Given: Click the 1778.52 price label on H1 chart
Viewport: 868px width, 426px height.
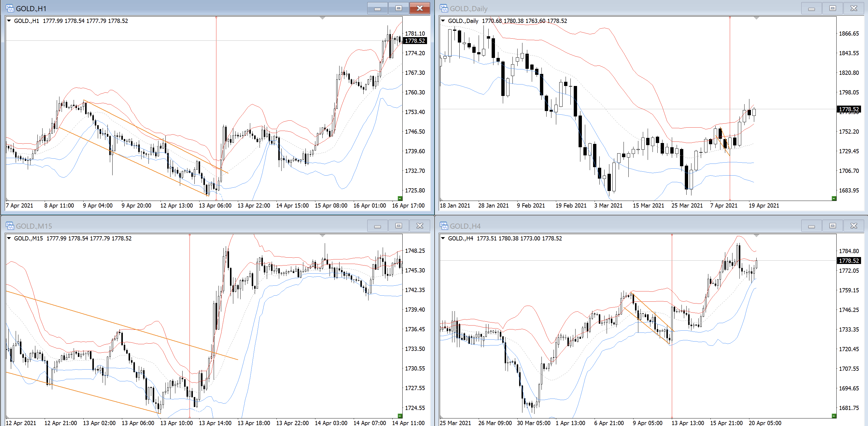Looking at the screenshot, I should (415, 41).
